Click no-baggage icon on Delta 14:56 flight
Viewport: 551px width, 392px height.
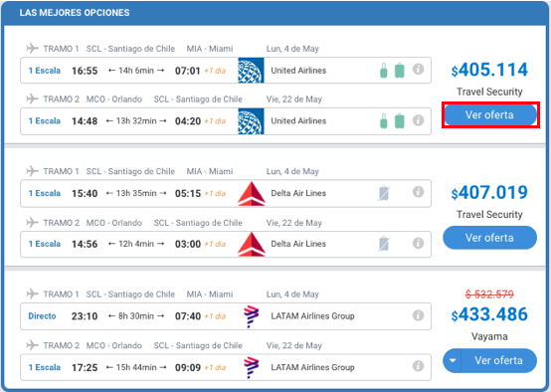pos(384,244)
